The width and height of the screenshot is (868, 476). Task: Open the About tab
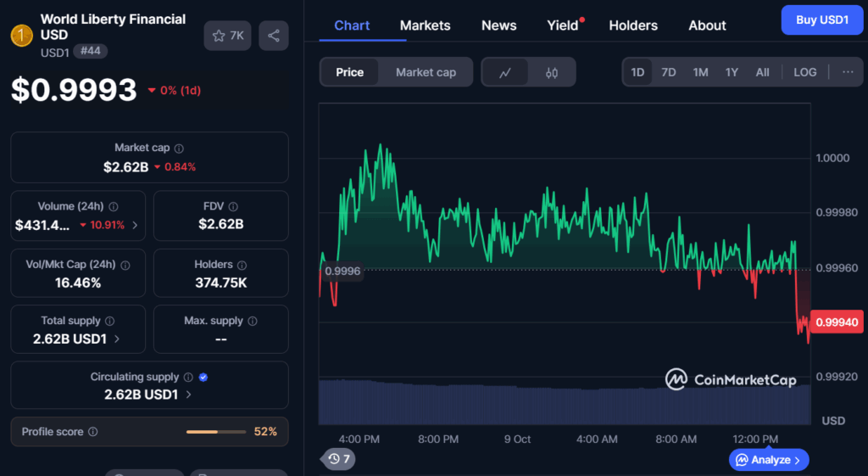point(707,25)
